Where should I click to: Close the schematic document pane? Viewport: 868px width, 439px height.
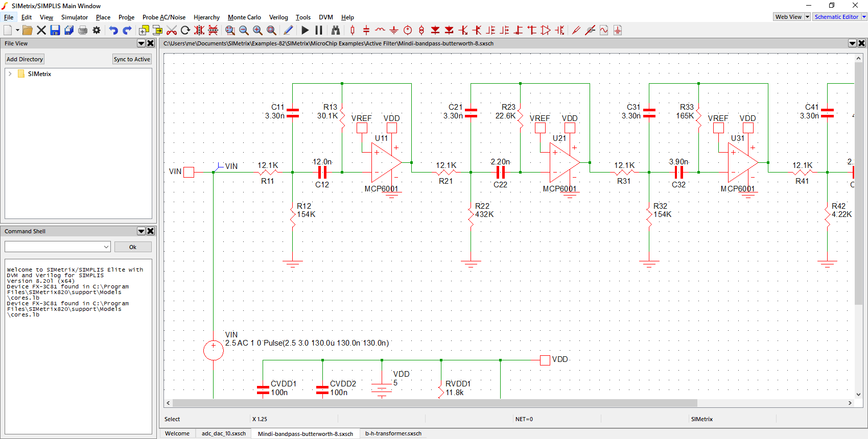862,43
